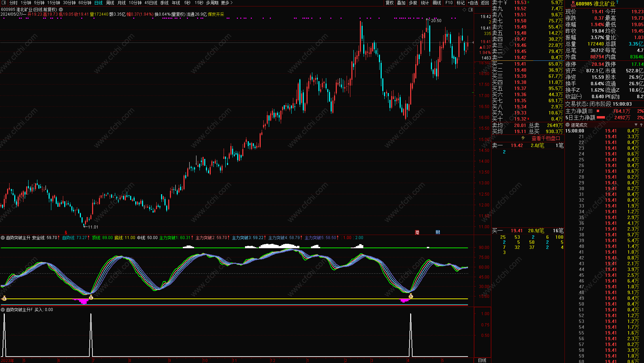This screenshot has height=363, width=644.
Task: Switch to 周线 weekly chart
Action: (x=110, y=3)
